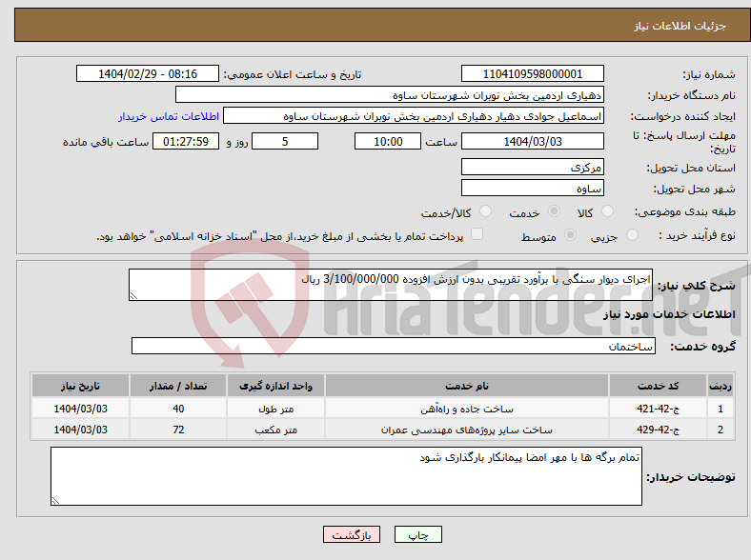Click the service group field ساختمان
The width and height of the screenshot is (751, 560).
tap(394, 346)
